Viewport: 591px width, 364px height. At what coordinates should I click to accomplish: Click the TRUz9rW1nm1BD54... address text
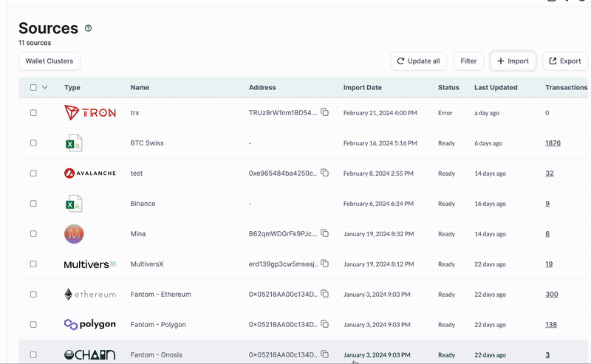[283, 113]
